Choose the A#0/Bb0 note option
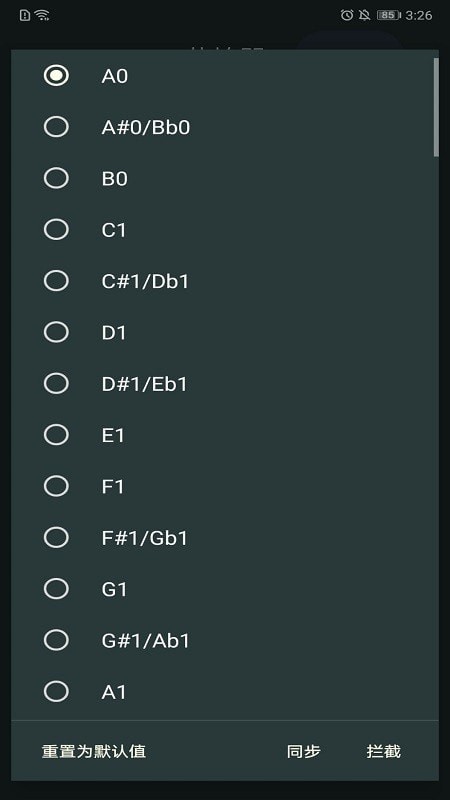This screenshot has height=800, width=450. [x=56, y=127]
